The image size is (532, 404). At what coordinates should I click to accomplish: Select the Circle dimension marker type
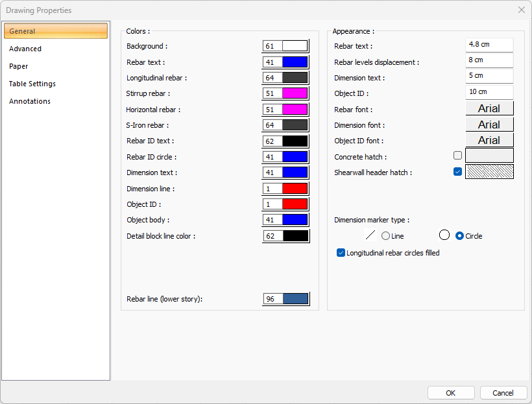point(460,236)
